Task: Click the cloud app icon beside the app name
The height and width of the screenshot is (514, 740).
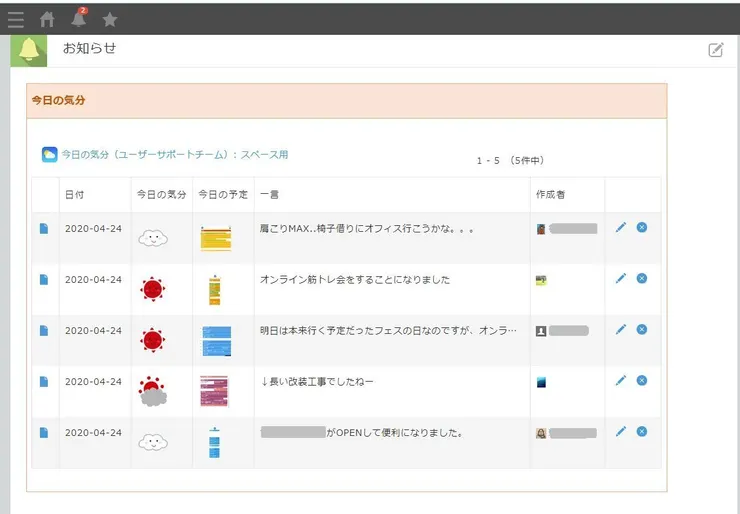Action: pos(49,155)
